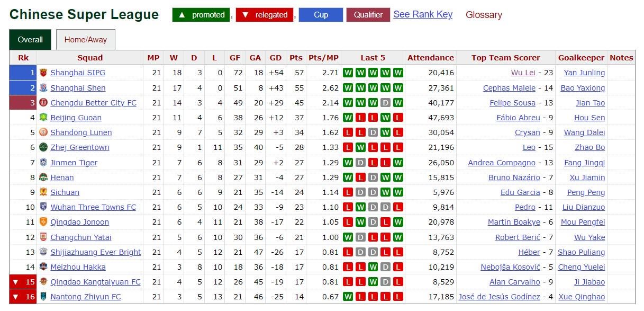Switch to the Home/Away tab
Screen dimensions: 644x311
click(x=85, y=39)
